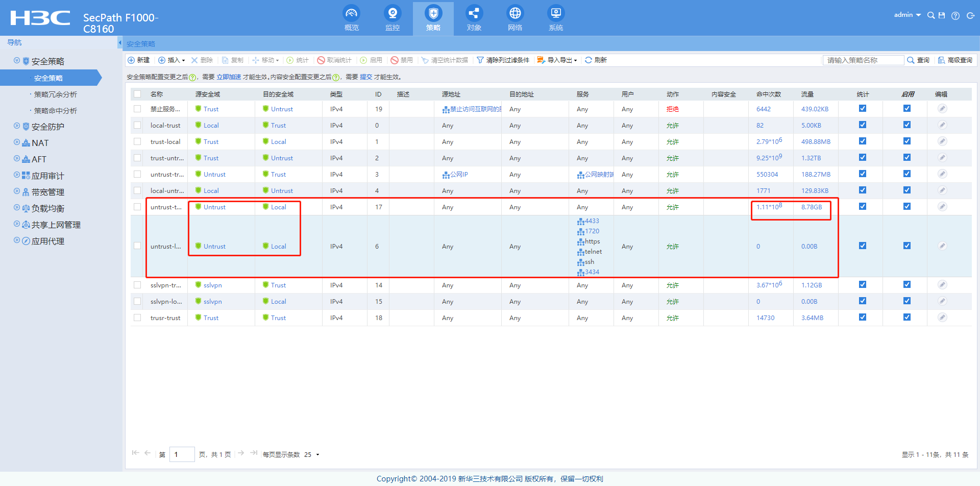Screen dimensions: 980x486
Task: Click edit pencil for 禁止服务 policy row
Action: pyautogui.click(x=942, y=109)
